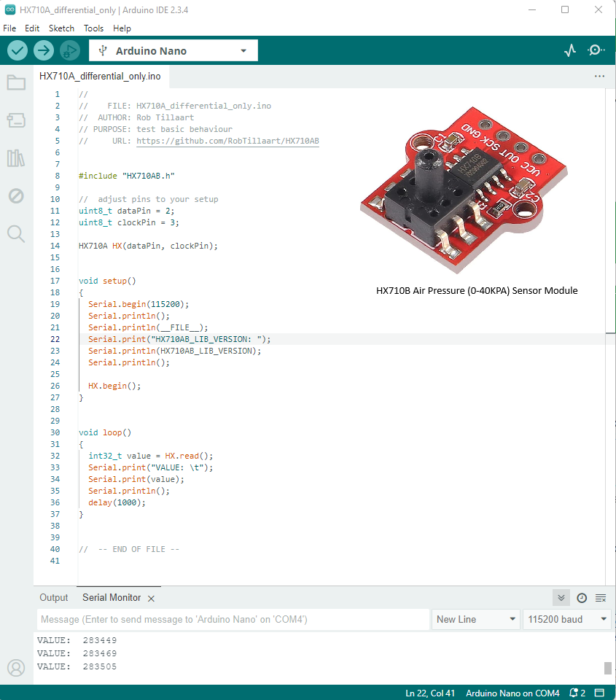
Task: Click the Verify sketch checkmark button
Action: [17, 50]
